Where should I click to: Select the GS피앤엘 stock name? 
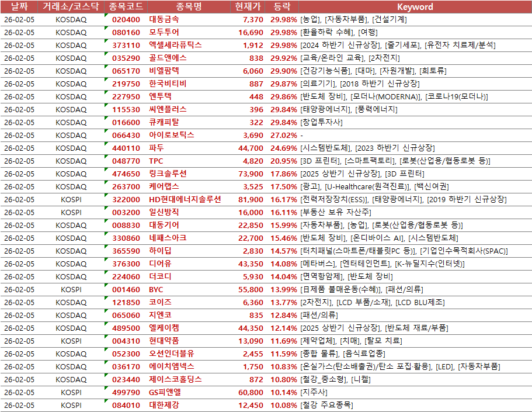[165, 392]
